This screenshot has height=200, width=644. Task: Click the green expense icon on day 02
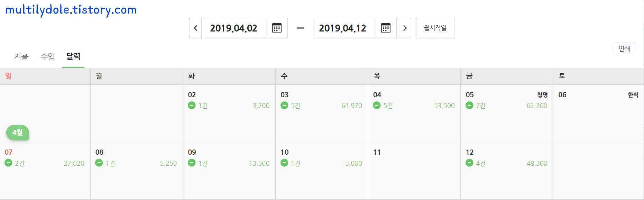coord(192,105)
